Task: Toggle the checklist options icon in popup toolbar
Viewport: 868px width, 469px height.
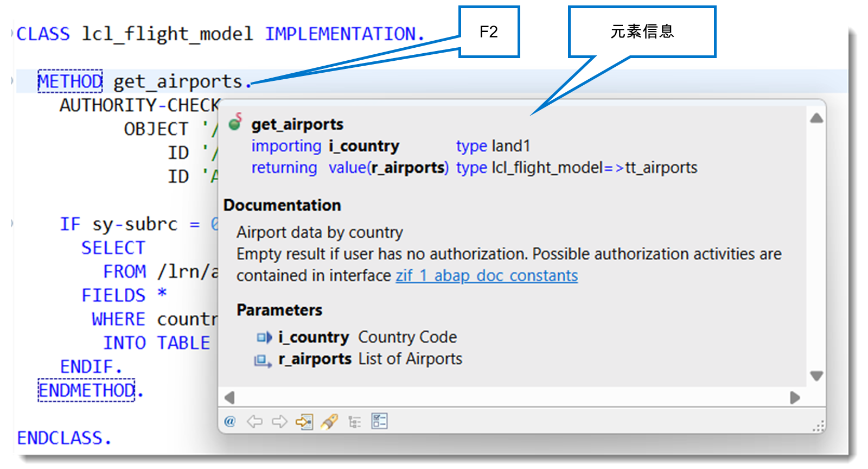Action: coord(379,421)
